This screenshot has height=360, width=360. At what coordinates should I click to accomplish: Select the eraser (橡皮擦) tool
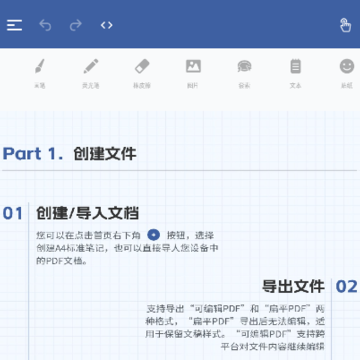click(142, 73)
